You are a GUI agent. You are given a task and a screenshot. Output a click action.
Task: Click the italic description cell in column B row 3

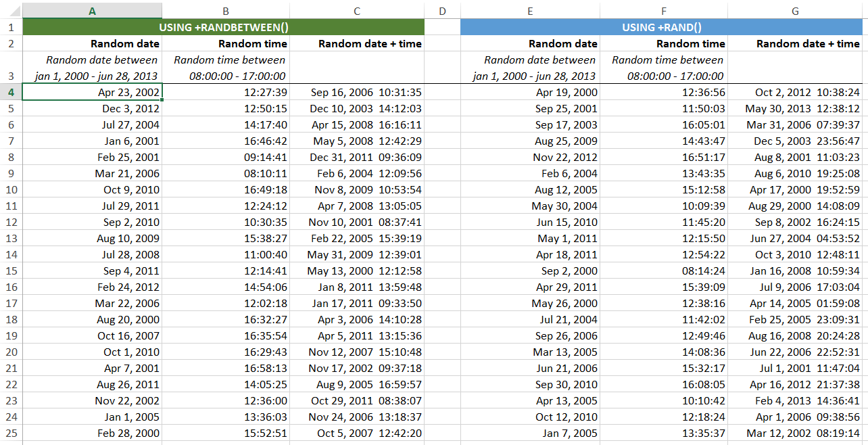pos(226,68)
